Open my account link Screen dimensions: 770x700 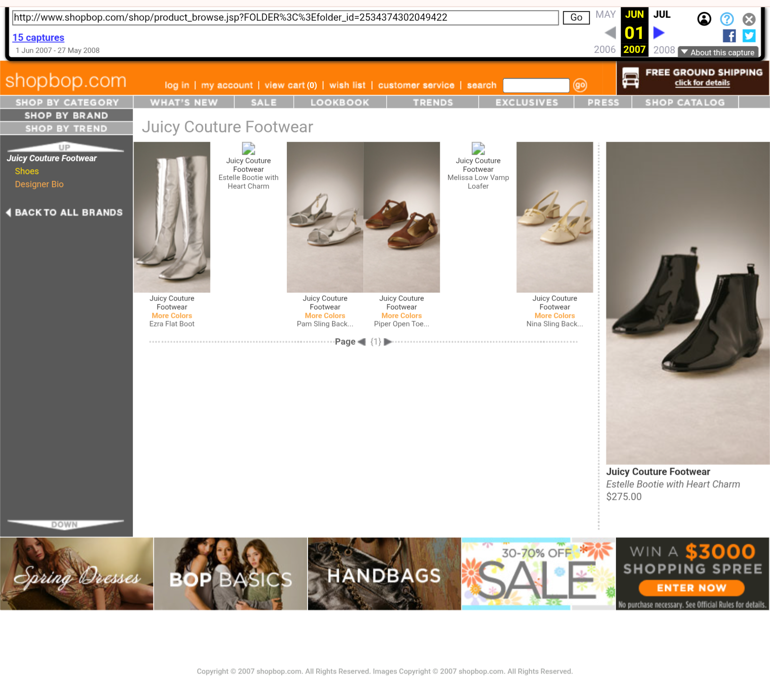coord(227,85)
